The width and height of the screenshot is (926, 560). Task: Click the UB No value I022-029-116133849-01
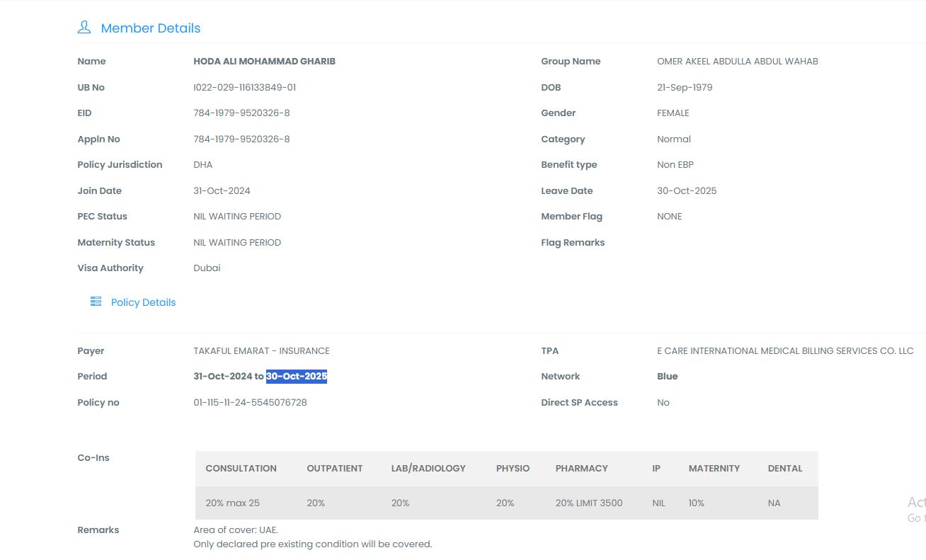coord(244,88)
